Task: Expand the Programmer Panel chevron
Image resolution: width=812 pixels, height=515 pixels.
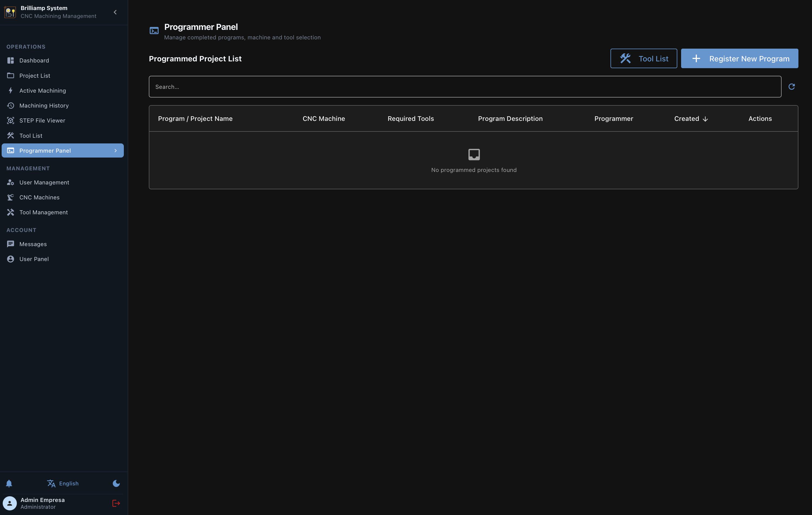Action: click(x=115, y=150)
